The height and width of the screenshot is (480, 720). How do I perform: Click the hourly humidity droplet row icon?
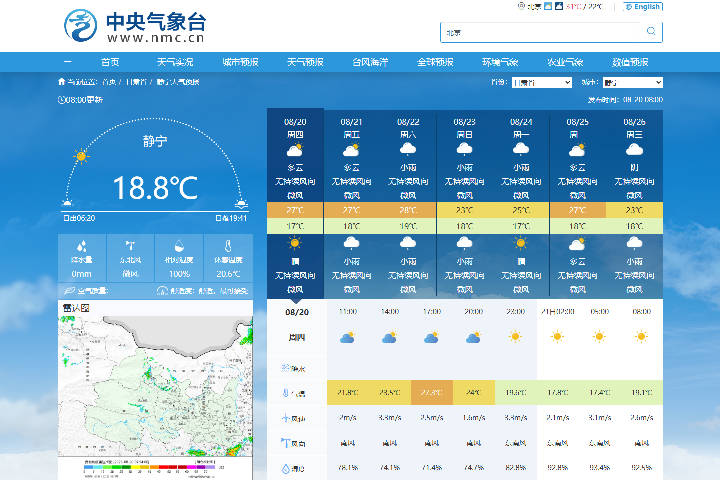click(x=285, y=469)
